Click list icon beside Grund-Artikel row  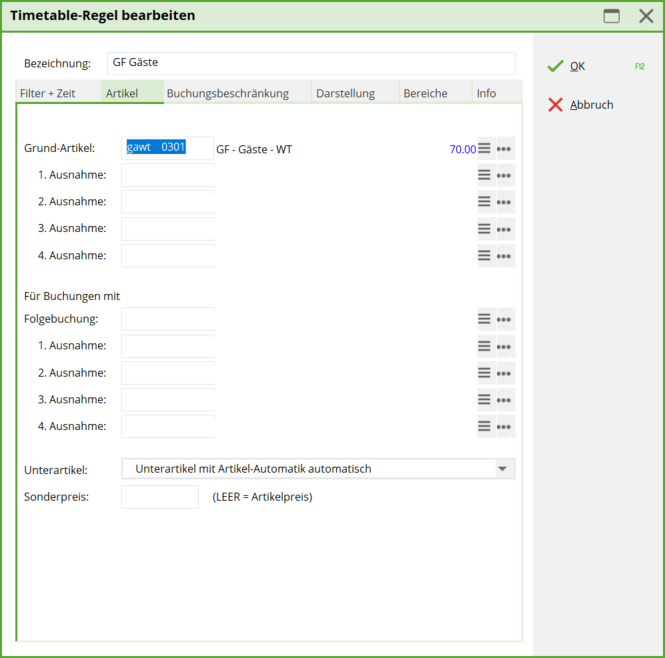coord(485,149)
